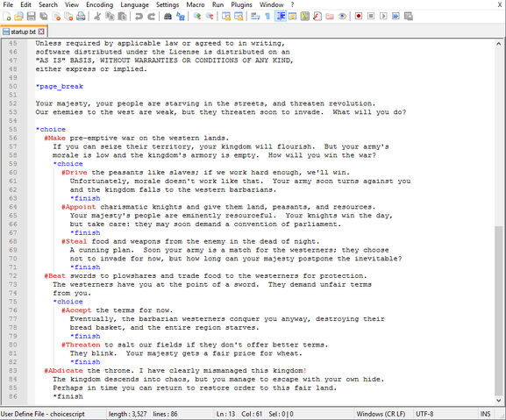This screenshot has height=420, width=506.
Task: Click the Windows (CR LF) status field
Action: [x=381, y=414]
